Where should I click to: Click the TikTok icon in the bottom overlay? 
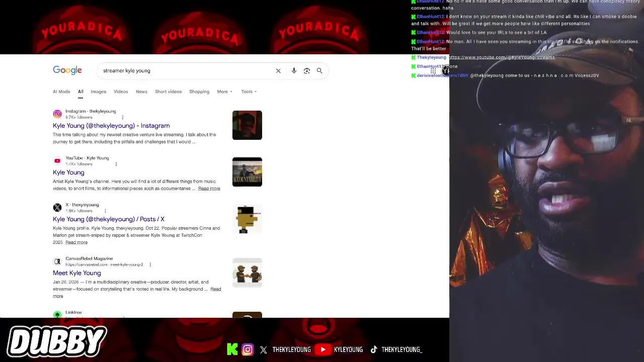click(374, 350)
